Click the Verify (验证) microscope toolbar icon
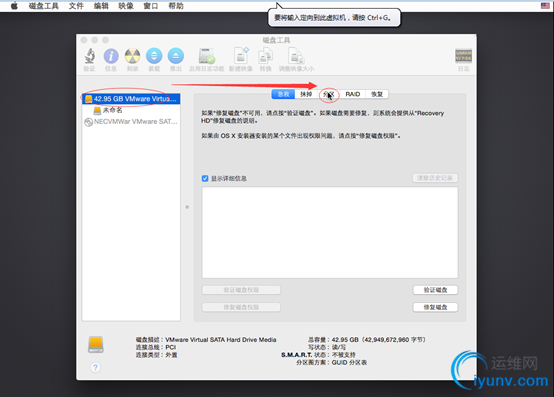The height and width of the screenshot is (397, 554). point(90,56)
